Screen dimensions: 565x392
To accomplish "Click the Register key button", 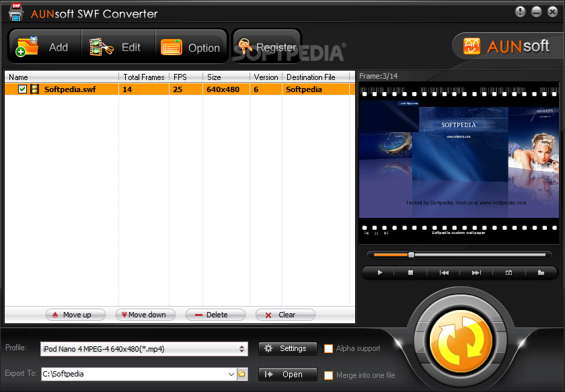I will [267, 47].
